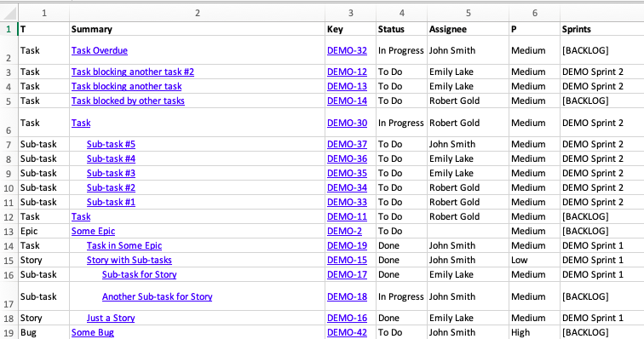Select column header 2
644x339 pixels.
[x=197, y=13]
